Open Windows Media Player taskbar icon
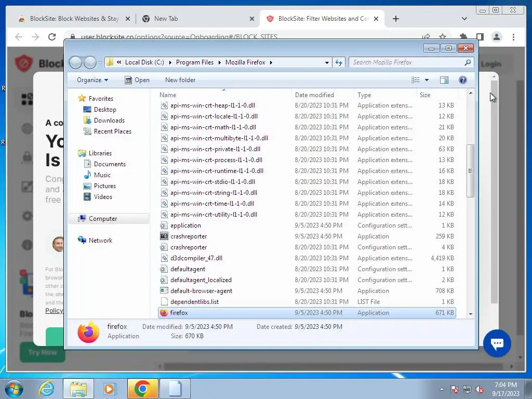Image resolution: width=532 pixels, height=399 pixels. [x=110, y=389]
